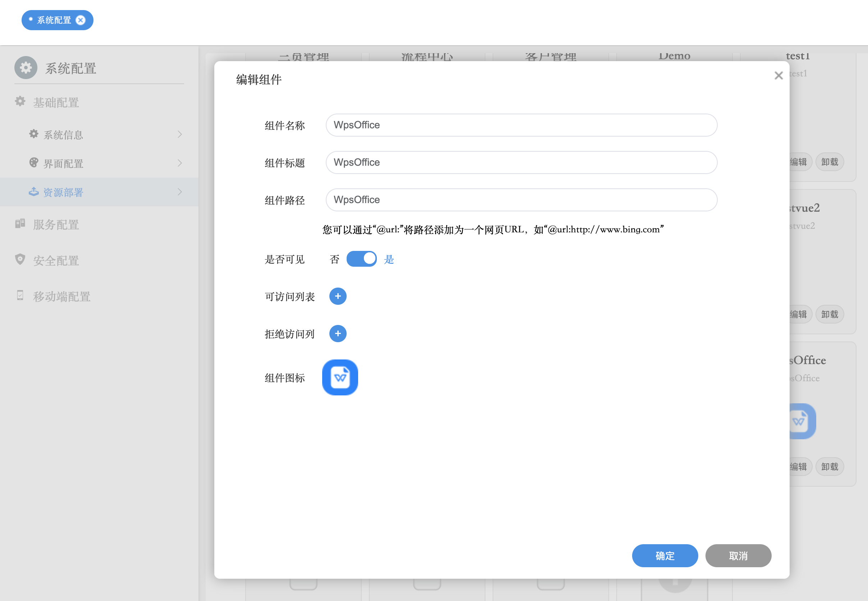Click the 服务配置 sidebar icon
Image resolution: width=868 pixels, height=601 pixels.
20,224
